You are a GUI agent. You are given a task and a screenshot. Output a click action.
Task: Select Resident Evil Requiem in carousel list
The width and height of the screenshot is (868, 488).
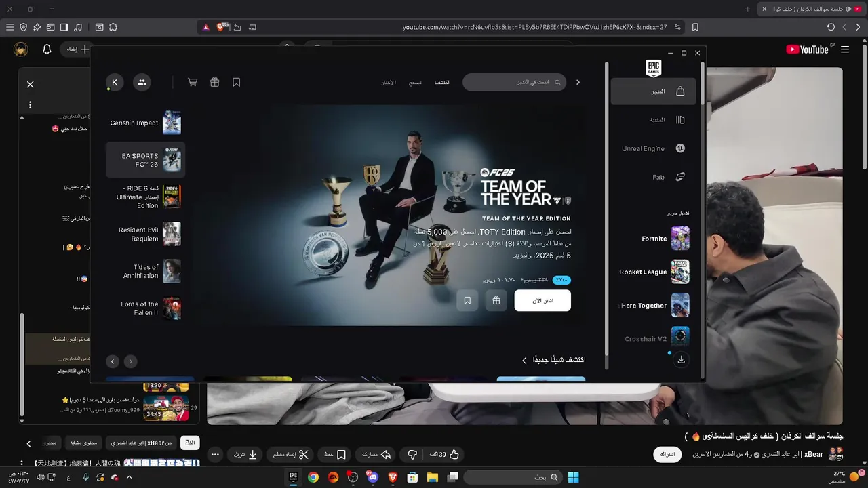pyautogui.click(x=145, y=234)
